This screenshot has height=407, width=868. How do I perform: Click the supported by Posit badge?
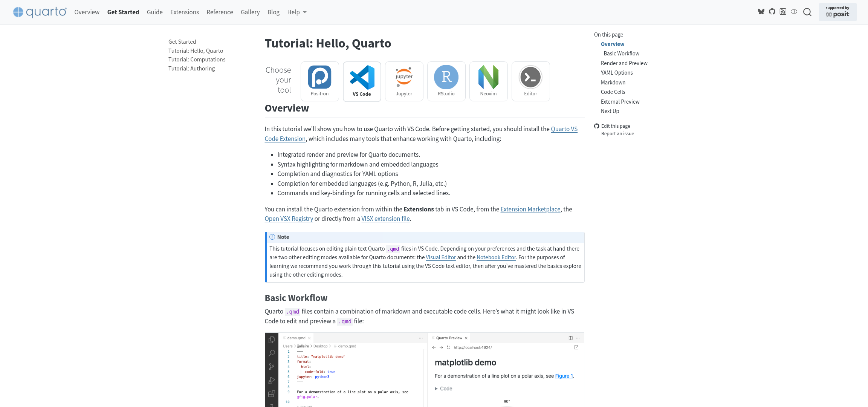click(837, 12)
